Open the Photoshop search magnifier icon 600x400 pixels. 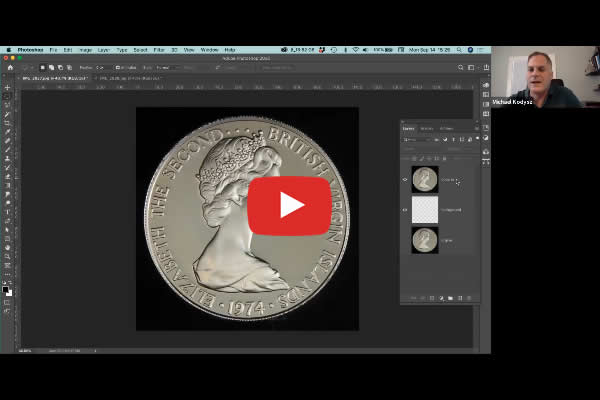[x=460, y=67]
